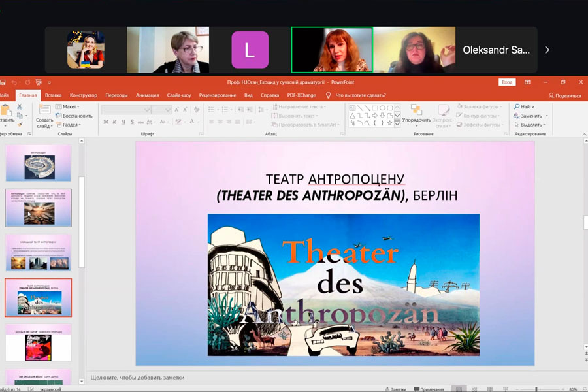
Task: Click the Arrange (Упорядочить) icon
Action: click(x=416, y=110)
